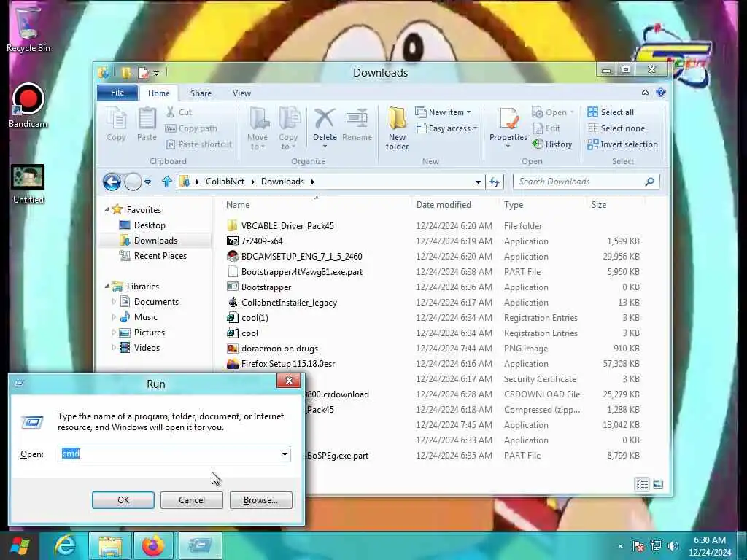Switch to details view icon
This screenshot has width=747, height=560.
[x=642, y=484]
